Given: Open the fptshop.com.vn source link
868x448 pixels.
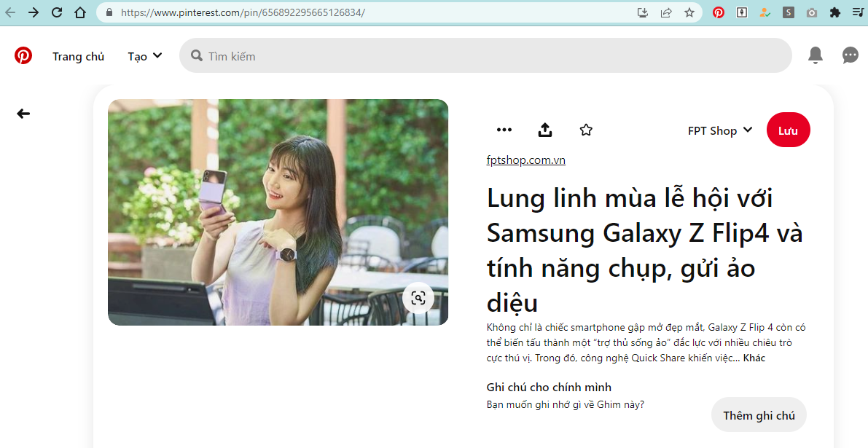Looking at the screenshot, I should point(526,160).
